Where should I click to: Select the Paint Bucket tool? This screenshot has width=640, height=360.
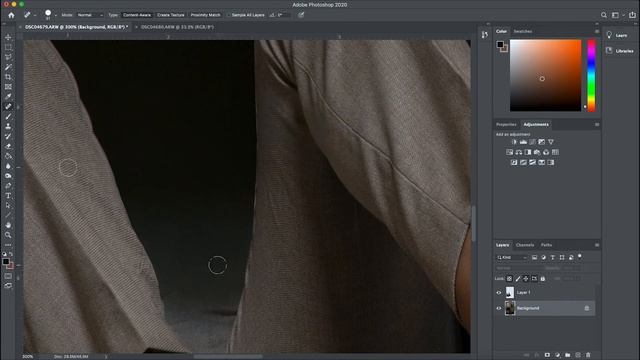pos(8,156)
